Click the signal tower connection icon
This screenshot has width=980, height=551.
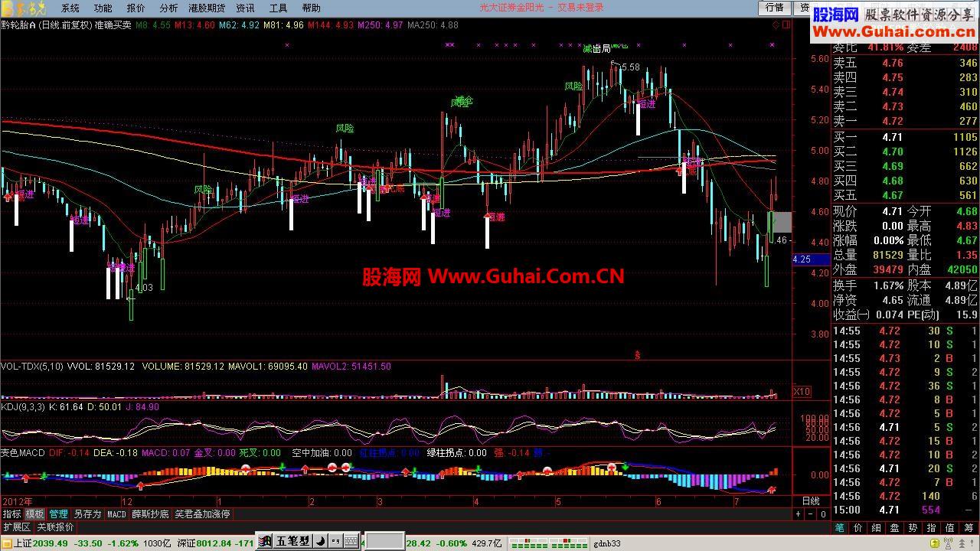click(947, 543)
